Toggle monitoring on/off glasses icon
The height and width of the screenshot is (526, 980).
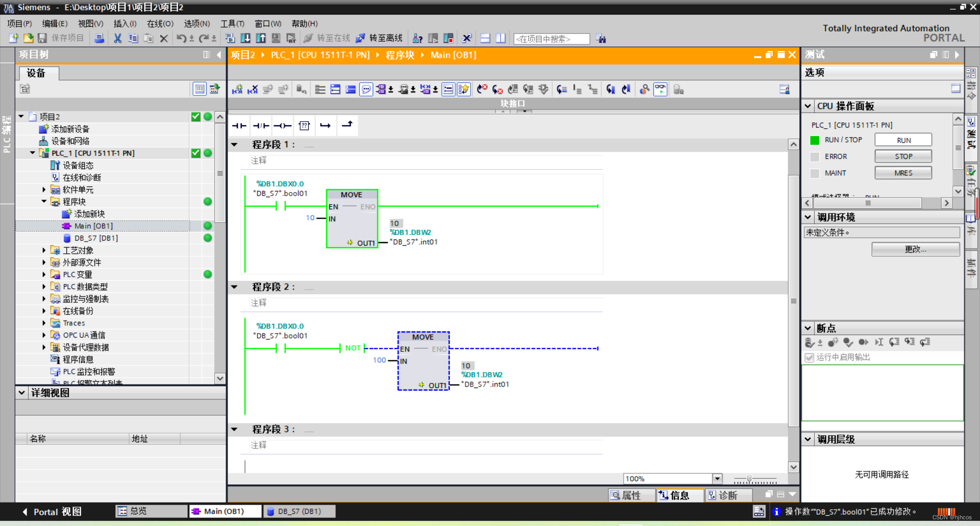(x=660, y=90)
